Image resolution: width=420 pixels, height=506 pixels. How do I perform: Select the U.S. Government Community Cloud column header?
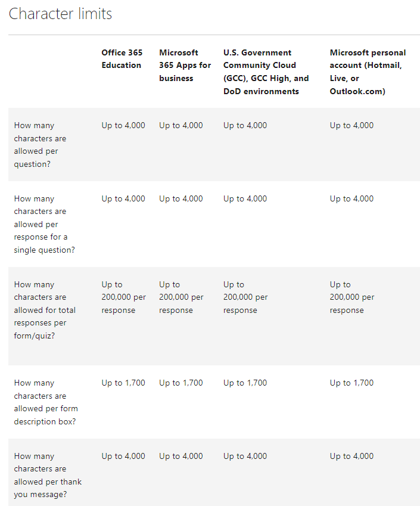pos(266,72)
